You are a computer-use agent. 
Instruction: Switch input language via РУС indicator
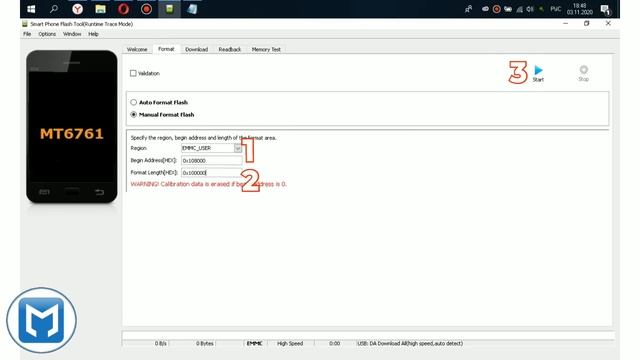(x=556, y=9)
